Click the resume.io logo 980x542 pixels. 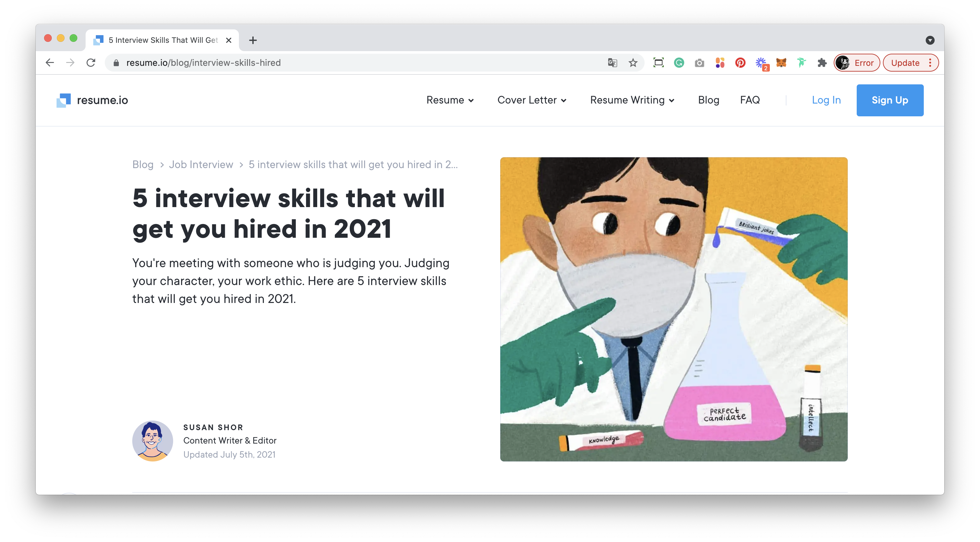[92, 100]
